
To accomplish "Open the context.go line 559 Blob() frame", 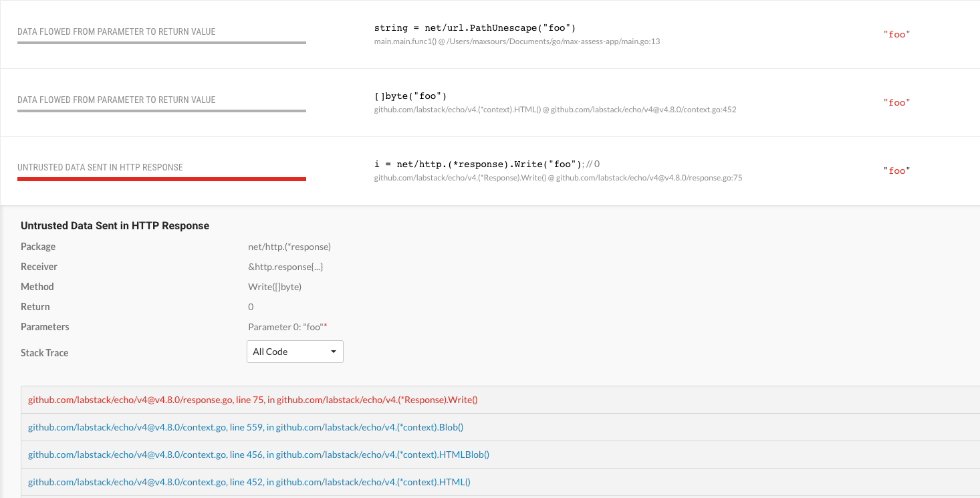I will (x=245, y=427).
